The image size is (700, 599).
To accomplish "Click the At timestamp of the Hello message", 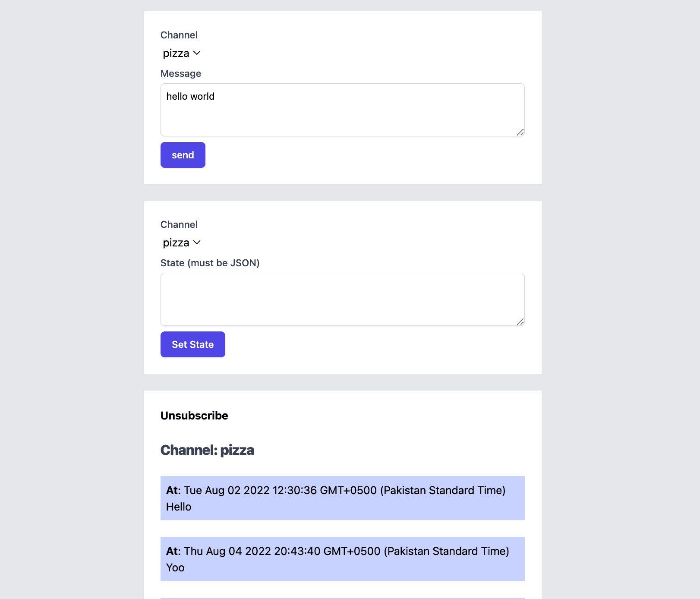I will (173, 490).
